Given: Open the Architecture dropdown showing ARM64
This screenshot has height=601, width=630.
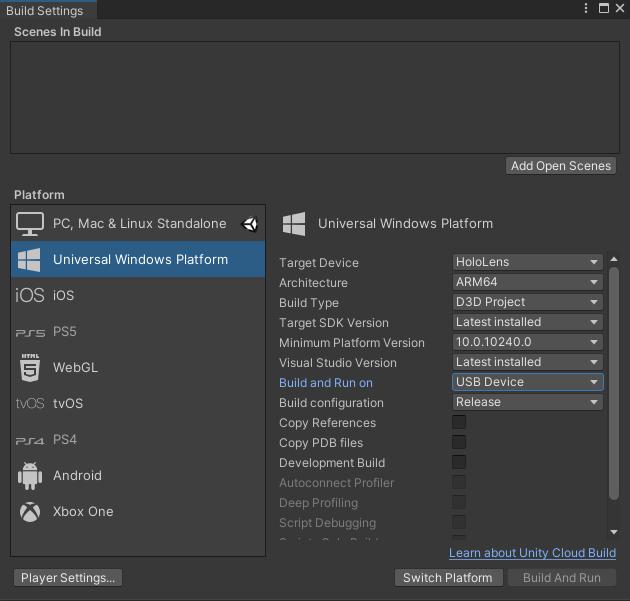Looking at the screenshot, I should click(527, 282).
